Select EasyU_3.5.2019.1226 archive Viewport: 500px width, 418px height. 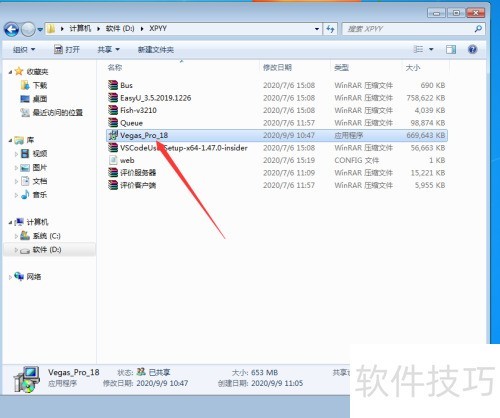(x=277, y=98)
